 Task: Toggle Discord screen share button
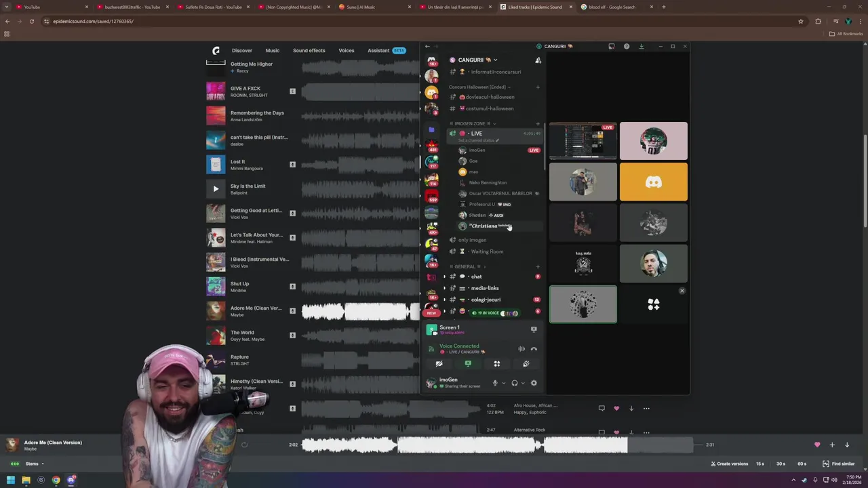(x=468, y=364)
